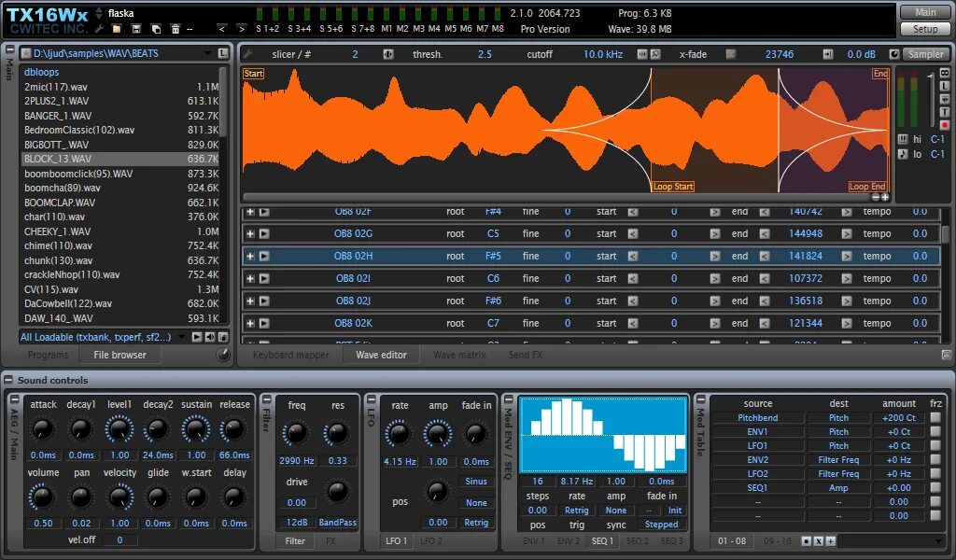
Task: Switch to the Wave matrix tab
Action: pos(459,355)
